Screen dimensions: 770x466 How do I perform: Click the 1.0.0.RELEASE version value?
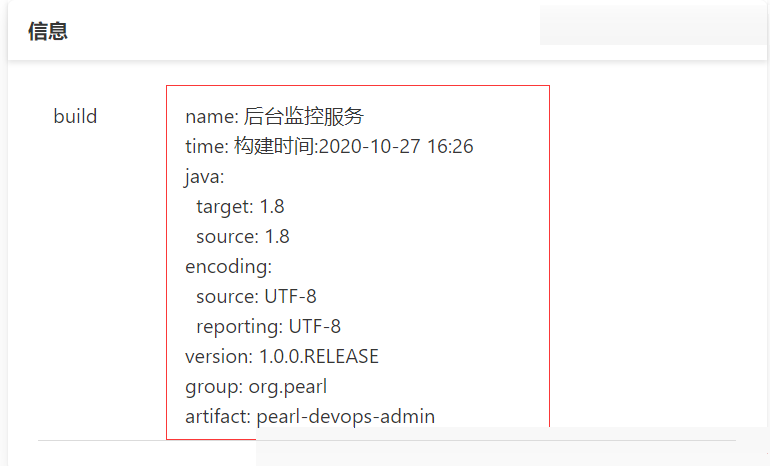tap(319, 356)
